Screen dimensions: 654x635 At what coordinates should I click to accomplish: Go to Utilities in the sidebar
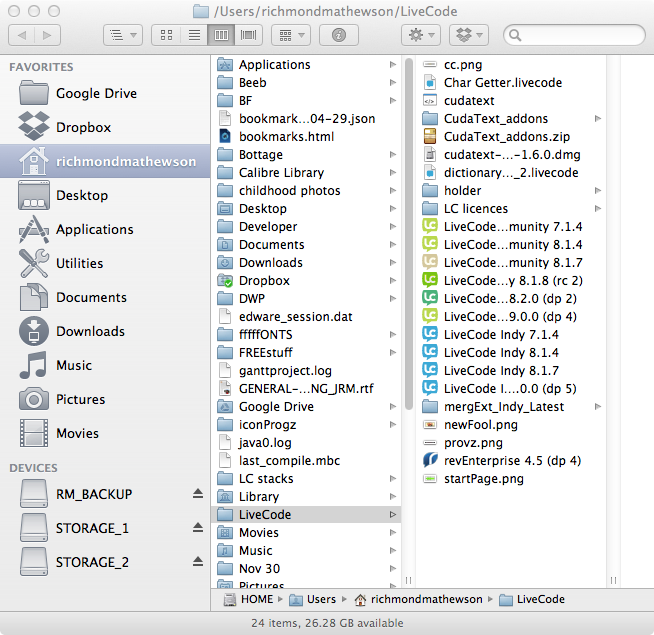click(79, 263)
